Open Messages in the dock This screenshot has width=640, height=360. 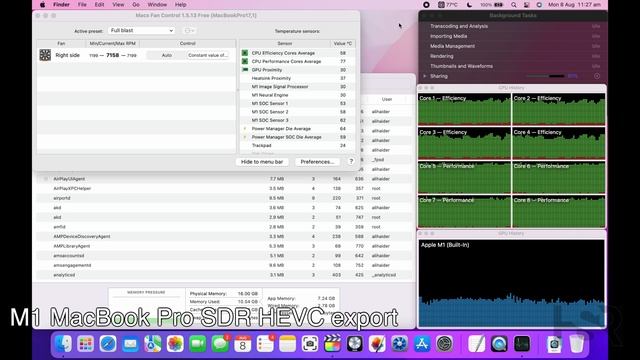220,344
